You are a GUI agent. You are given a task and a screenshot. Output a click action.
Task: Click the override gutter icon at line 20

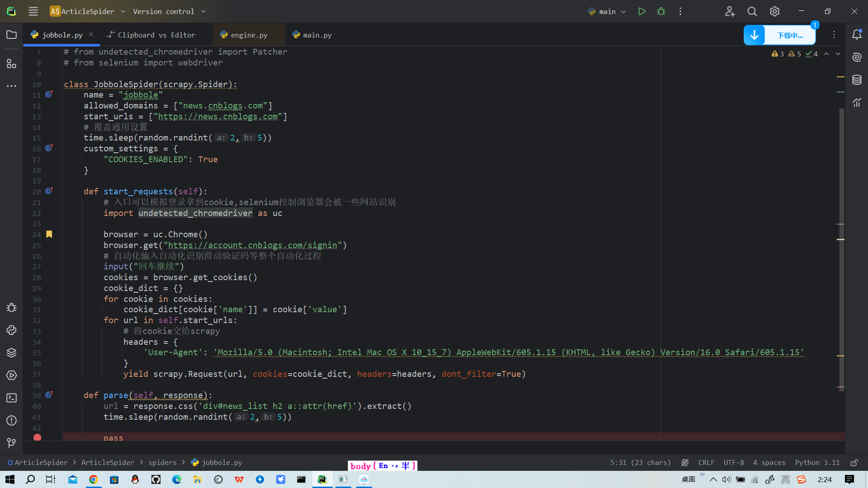point(49,191)
